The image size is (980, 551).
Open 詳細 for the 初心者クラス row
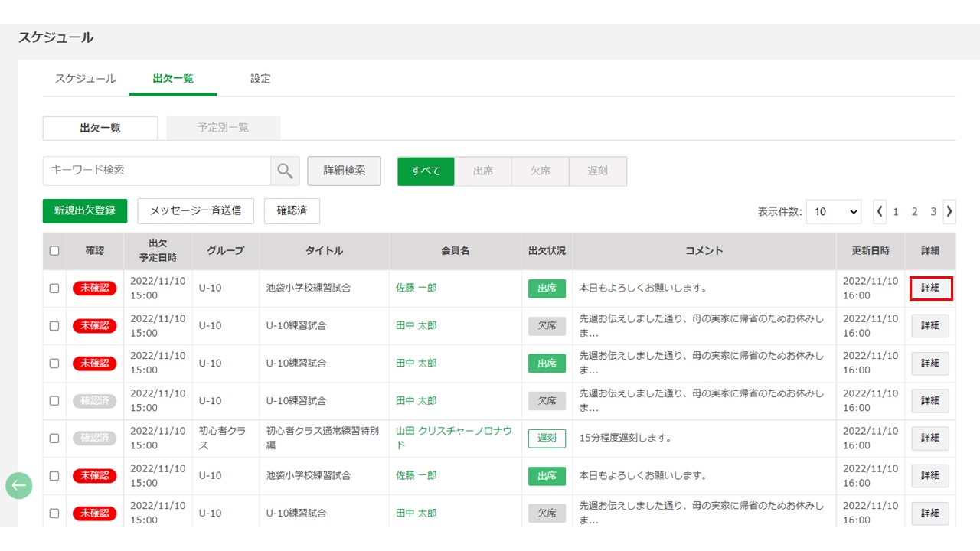pos(930,439)
